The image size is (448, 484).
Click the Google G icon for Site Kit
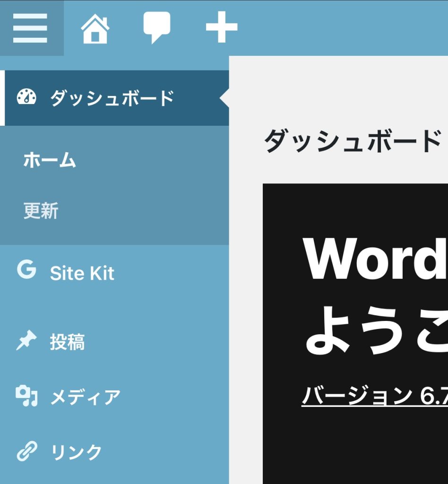[26, 270]
